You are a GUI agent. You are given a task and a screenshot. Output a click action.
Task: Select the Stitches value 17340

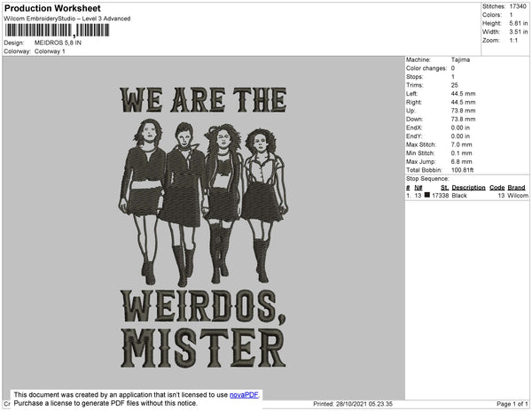[518, 6]
